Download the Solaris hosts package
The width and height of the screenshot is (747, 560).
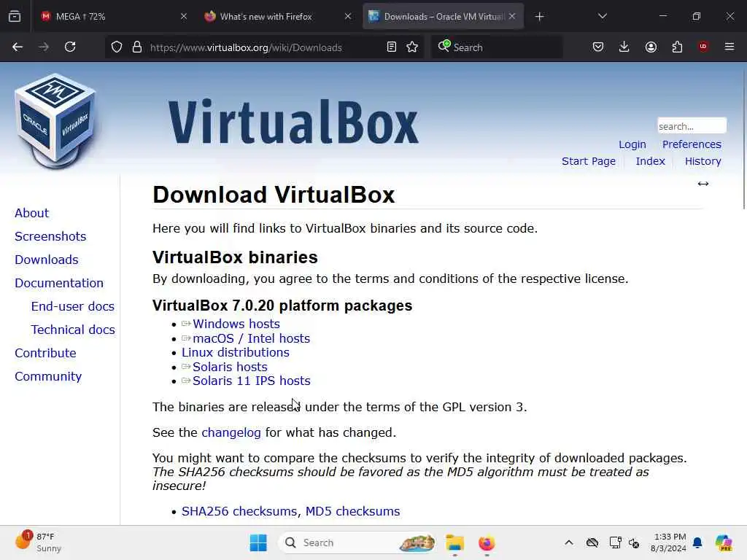[x=230, y=367]
